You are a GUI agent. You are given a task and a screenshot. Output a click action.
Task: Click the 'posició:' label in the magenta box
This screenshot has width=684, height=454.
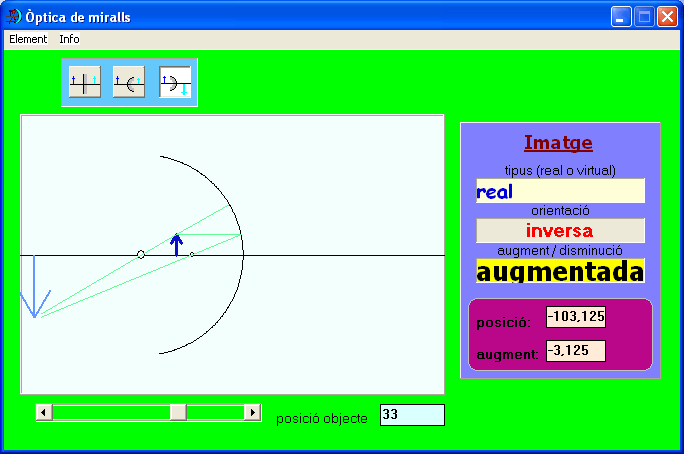pos(503,323)
